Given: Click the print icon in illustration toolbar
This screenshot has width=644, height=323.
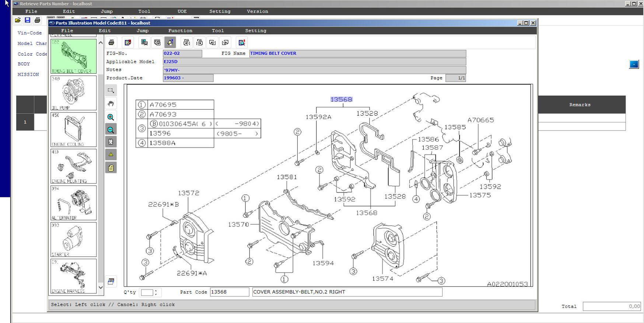Looking at the screenshot, I should (x=111, y=42).
